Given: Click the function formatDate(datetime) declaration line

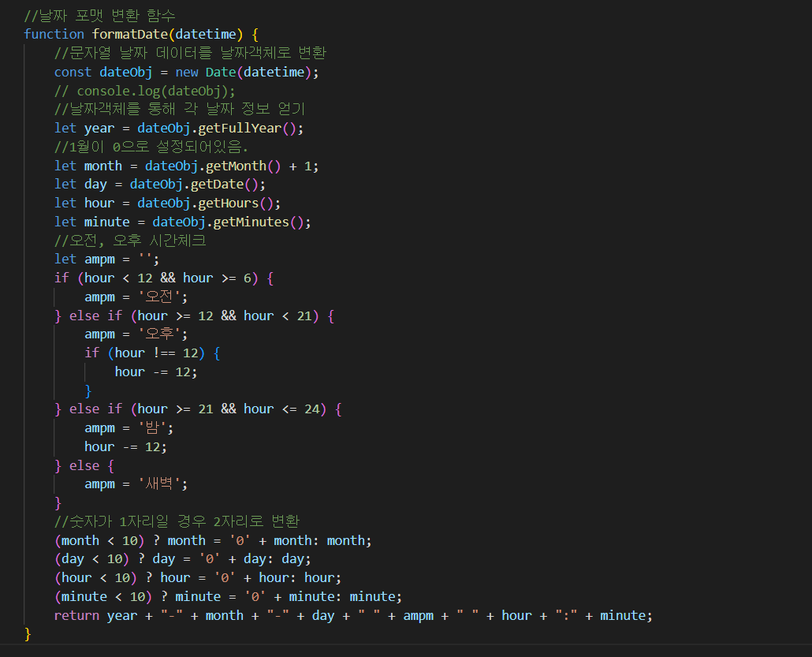Looking at the screenshot, I should [x=141, y=35].
